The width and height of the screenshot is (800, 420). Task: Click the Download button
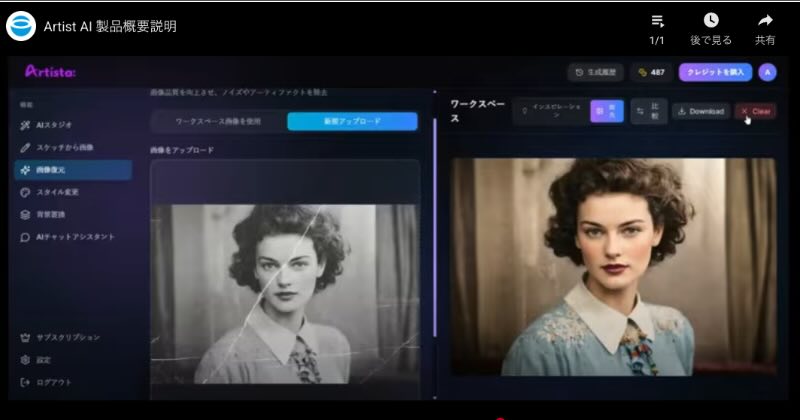pos(700,111)
